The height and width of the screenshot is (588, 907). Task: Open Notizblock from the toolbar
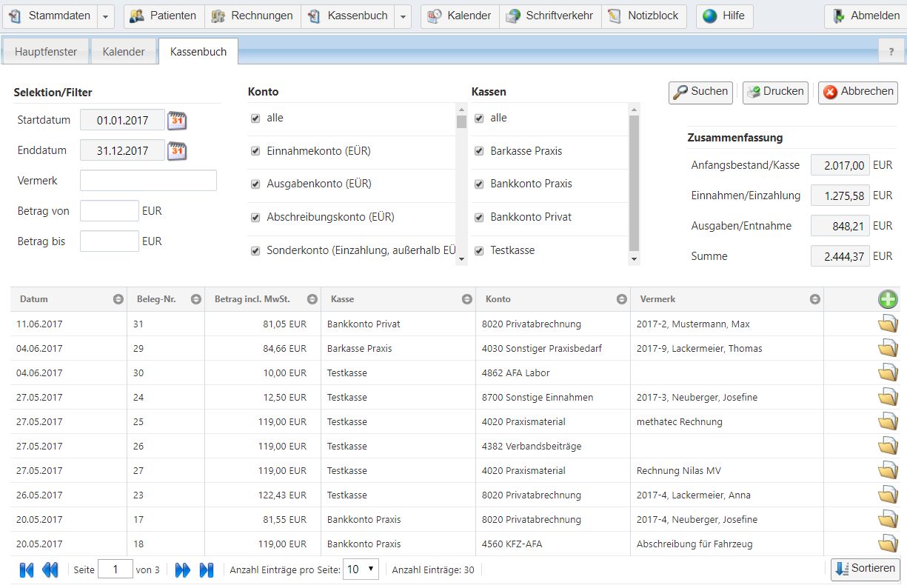pyautogui.click(x=643, y=16)
